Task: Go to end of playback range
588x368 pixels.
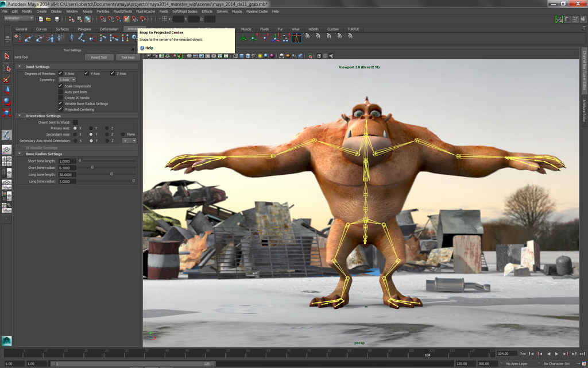Action: [583, 354]
